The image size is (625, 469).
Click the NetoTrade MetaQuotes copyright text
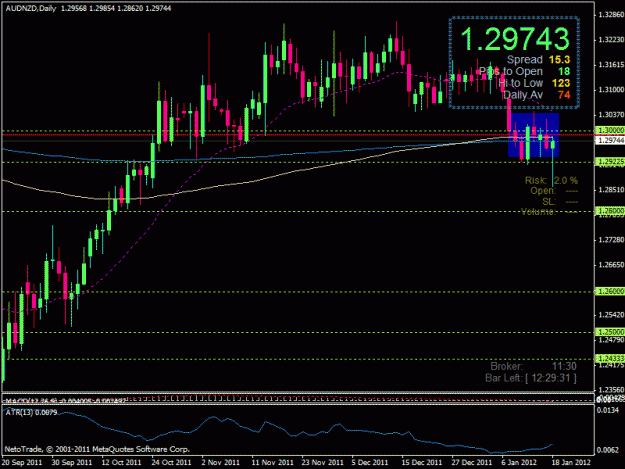coord(97,449)
